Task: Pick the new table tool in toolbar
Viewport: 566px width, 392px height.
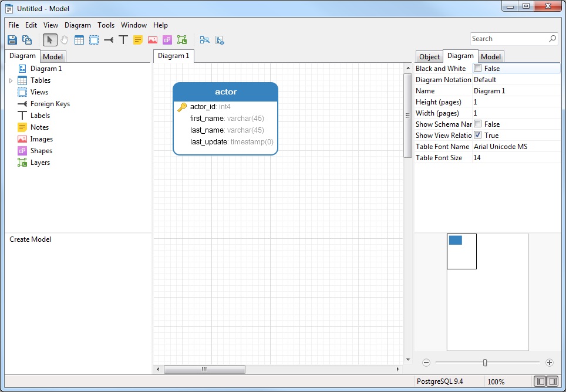Action: coord(79,40)
